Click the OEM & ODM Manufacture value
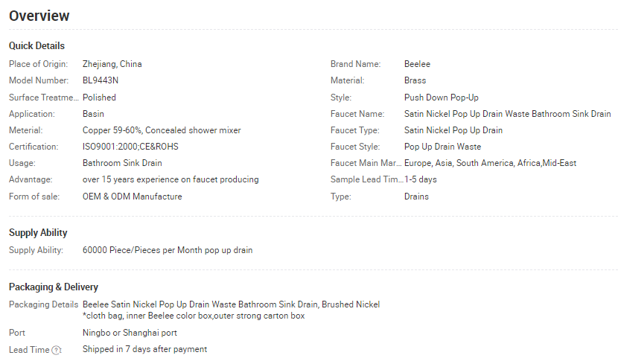 click(x=133, y=197)
